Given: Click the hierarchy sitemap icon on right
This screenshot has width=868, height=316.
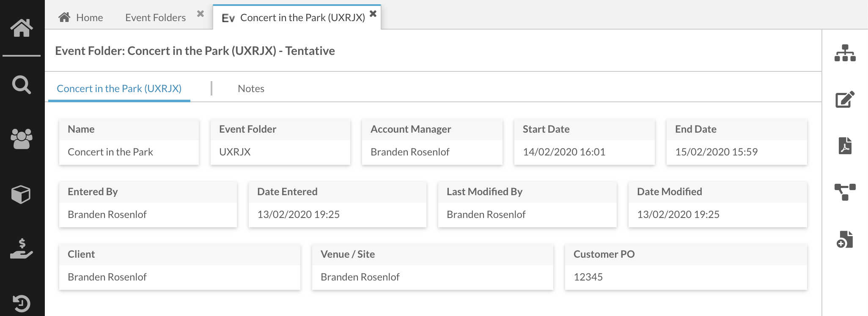Looking at the screenshot, I should [x=845, y=53].
